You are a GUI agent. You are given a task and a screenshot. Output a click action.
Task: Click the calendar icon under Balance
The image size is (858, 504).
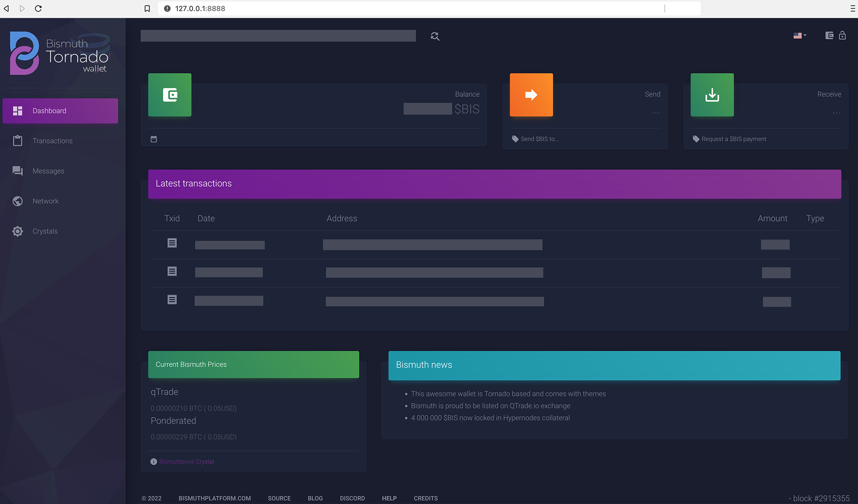(x=154, y=139)
